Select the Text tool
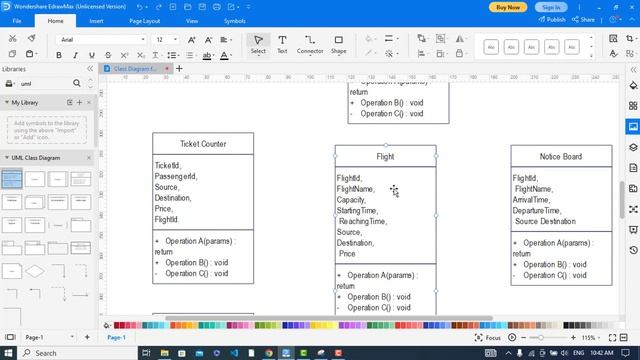640x360 pixels. [x=282, y=44]
